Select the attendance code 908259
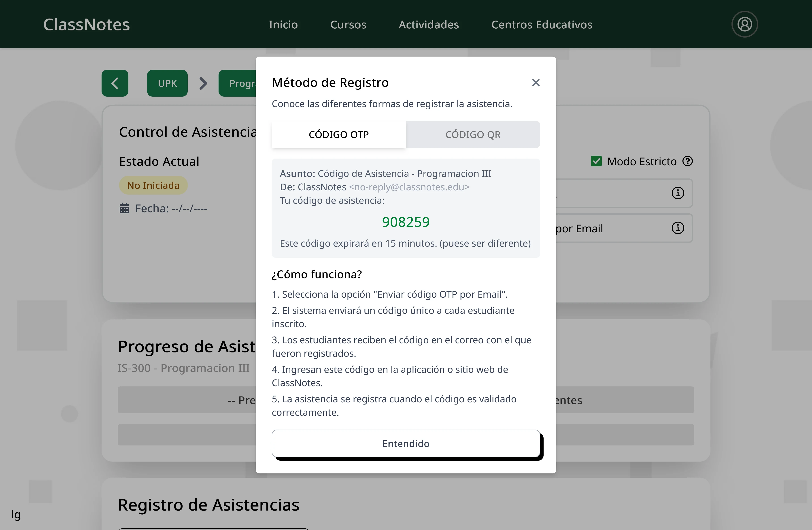812x530 pixels. coord(406,222)
